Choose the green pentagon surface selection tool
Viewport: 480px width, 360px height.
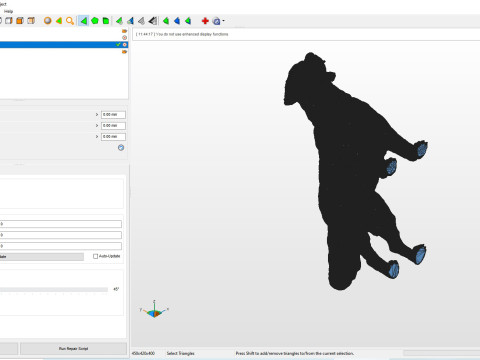[95, 21]
